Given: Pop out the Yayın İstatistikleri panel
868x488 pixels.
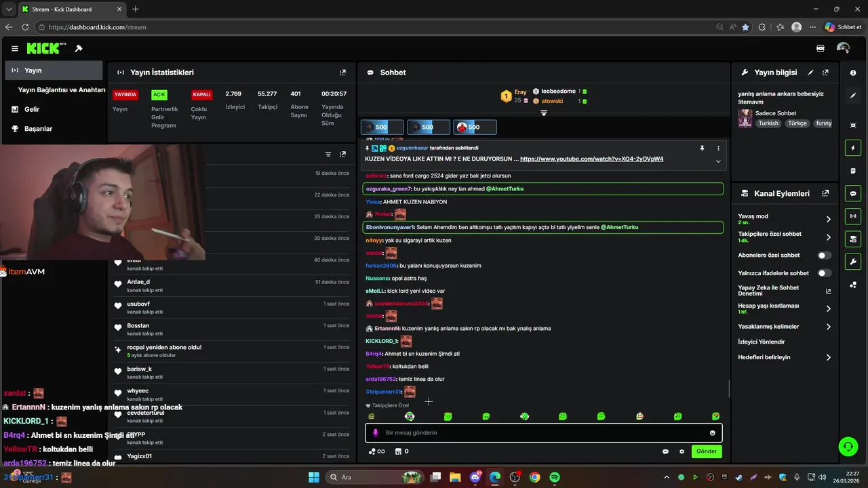Looking at the screenshot, I should pyautogui.click(x=342, y=73).
